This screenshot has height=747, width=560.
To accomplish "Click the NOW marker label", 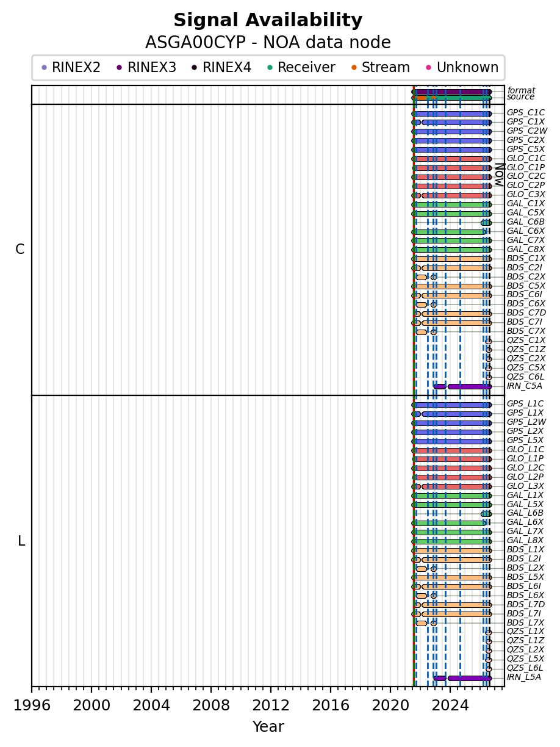I will [498, 175].
